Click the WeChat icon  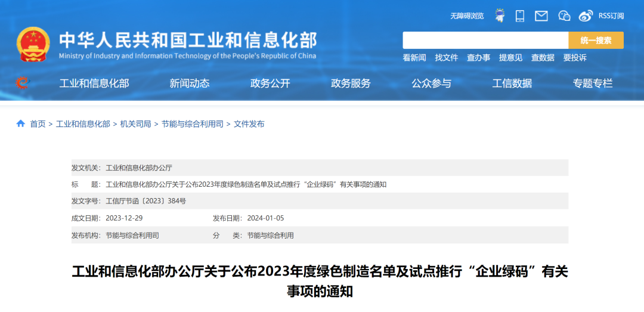pos(564,16)
